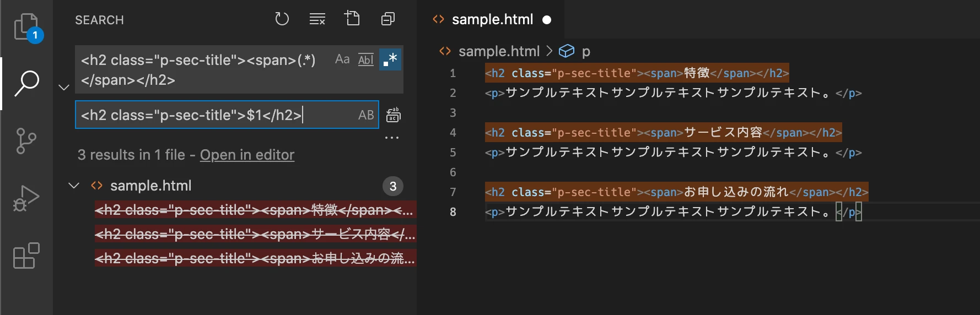The height and width of the screenshot is (315, 980).
Task: Click the highlighted h2 特徴 code line
Action: (637, 73)
